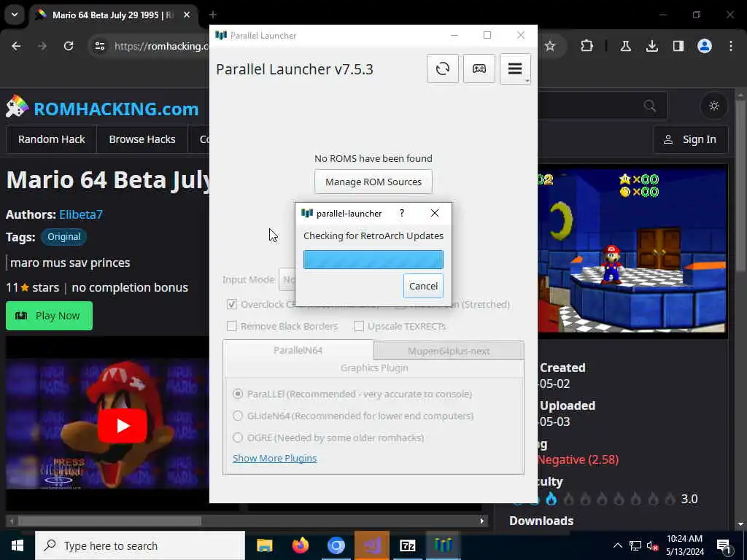The image size is (747, 560).
Task: Enable Remove Black Borders checkbox
Action: point(231,326)
